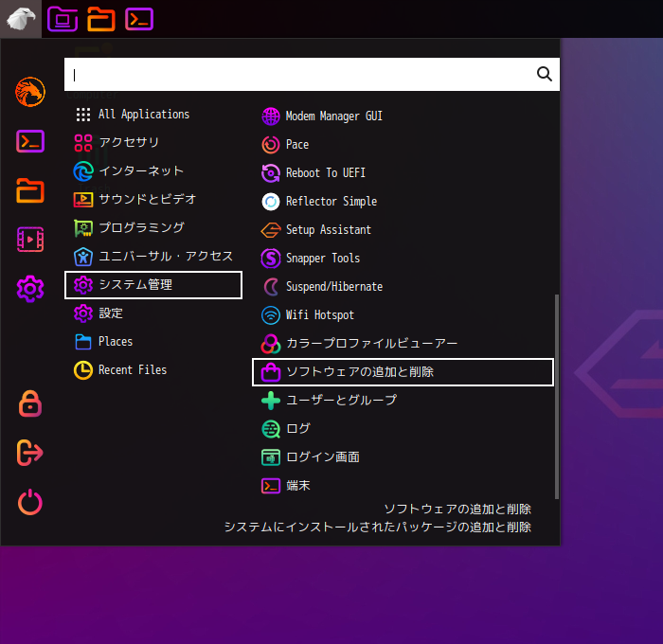The width and height of the screenshot is (663, 644).
Task: Select the プログラミング category
Action: click(x=153, y=228)
